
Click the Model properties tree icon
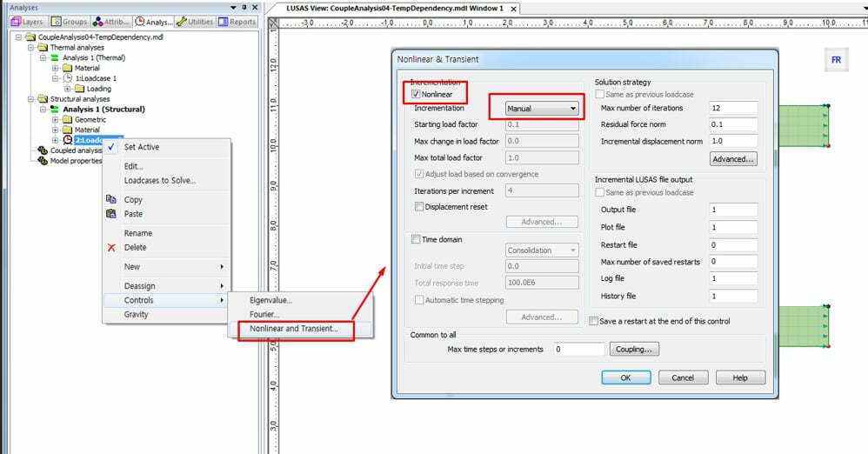point(43,161)
